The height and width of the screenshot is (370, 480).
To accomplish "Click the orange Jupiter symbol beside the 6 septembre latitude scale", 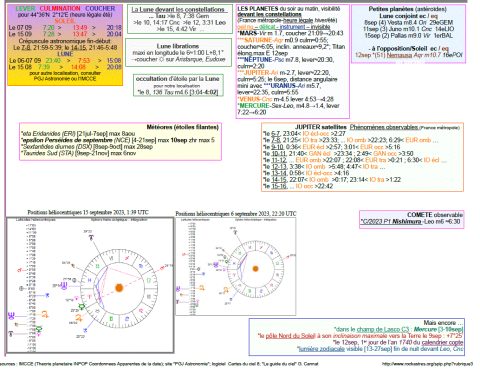I will pos(201,288).
